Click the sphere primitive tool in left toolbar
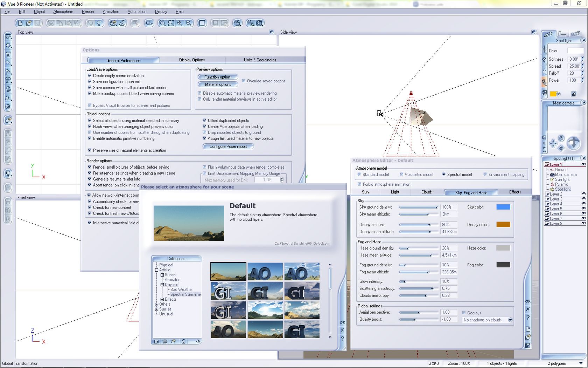The height and width of the screenshot is (368, 588). [x=8, y=46]
